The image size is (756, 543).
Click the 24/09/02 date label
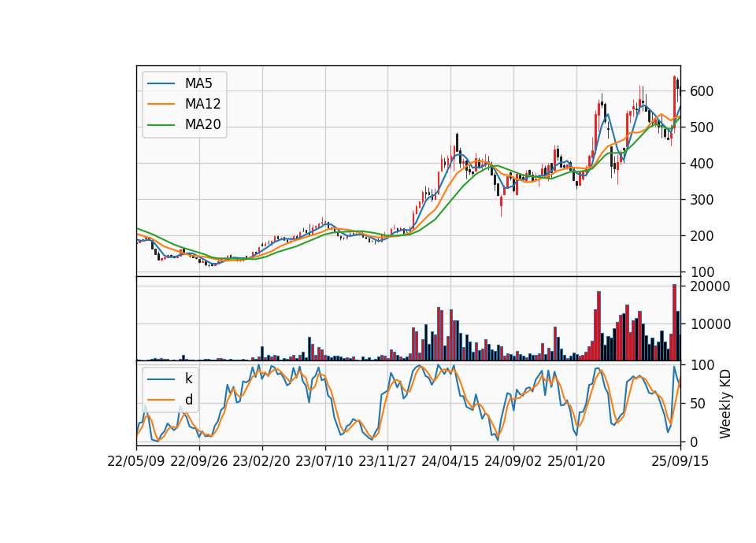pos(513,461)
